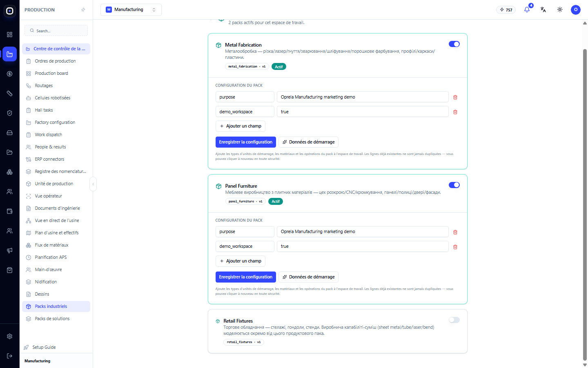Open ERP connectors page
The width and height of the screenshot is (588, 368).
point(56,159)
